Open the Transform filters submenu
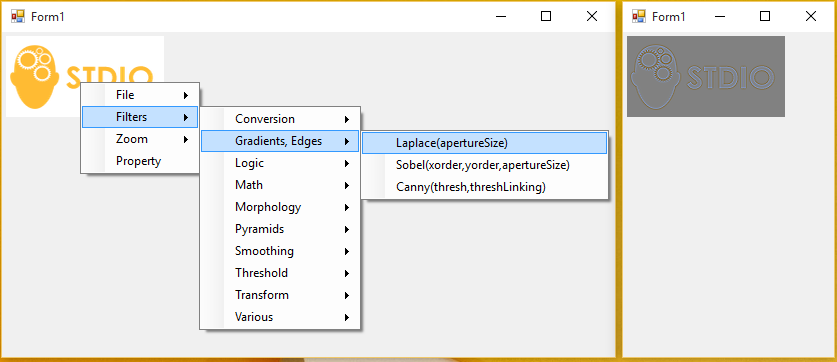837x362 pixels. [x=280, y=295]
